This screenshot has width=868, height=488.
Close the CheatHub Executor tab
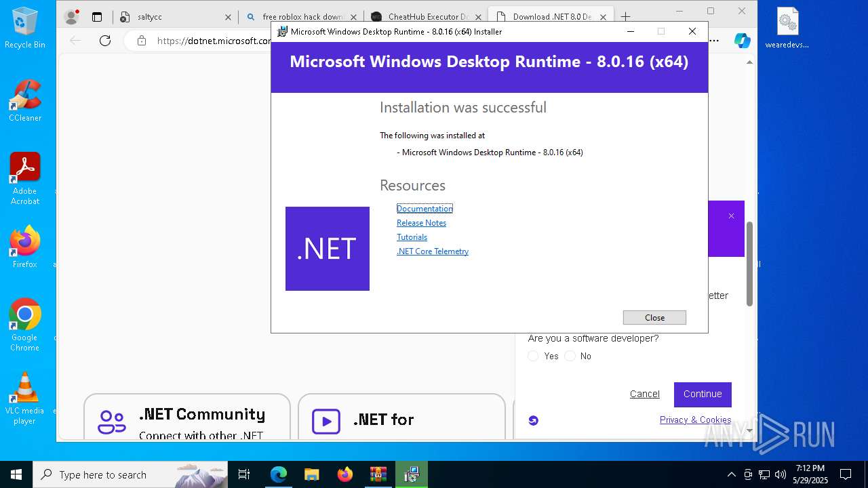tap(479, 17)
